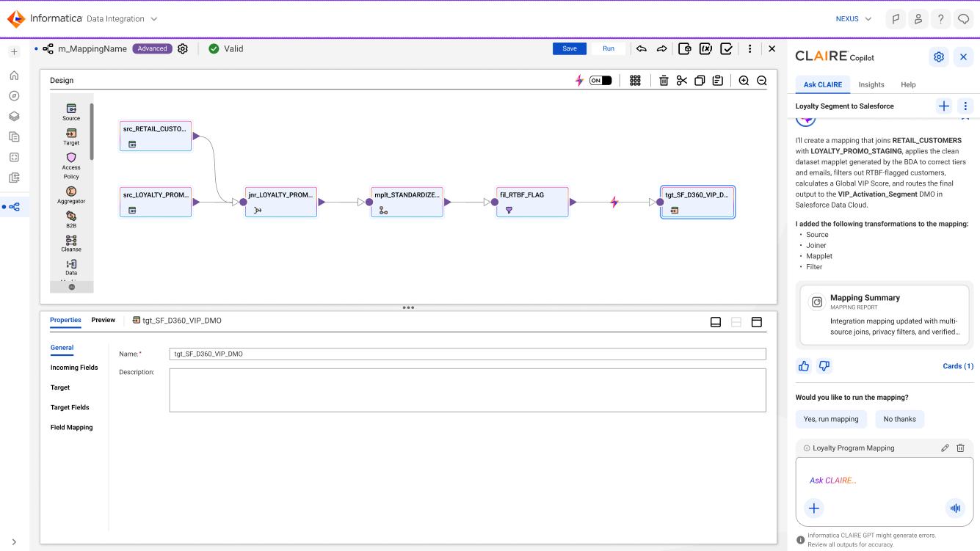Switch to the Help tab

908,84
